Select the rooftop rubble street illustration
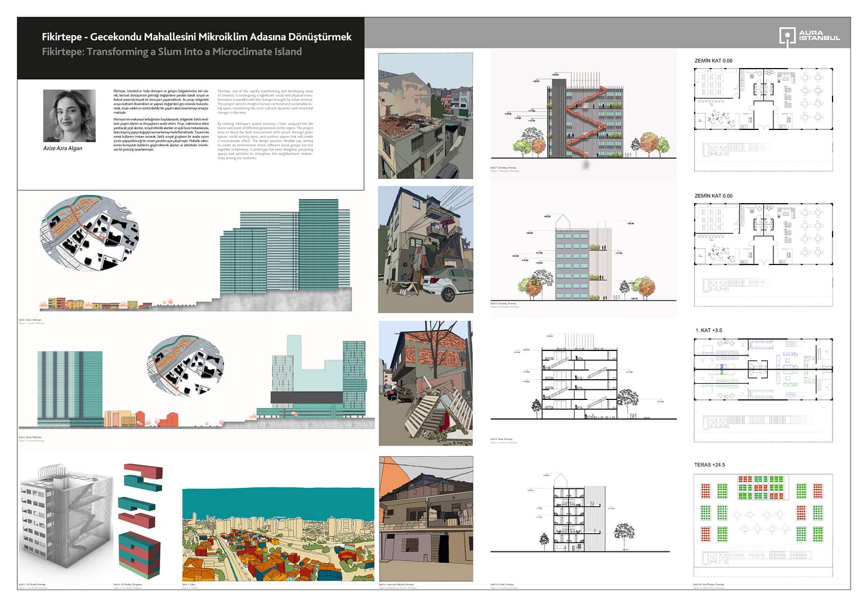868x607 pixels. point(426,116)
